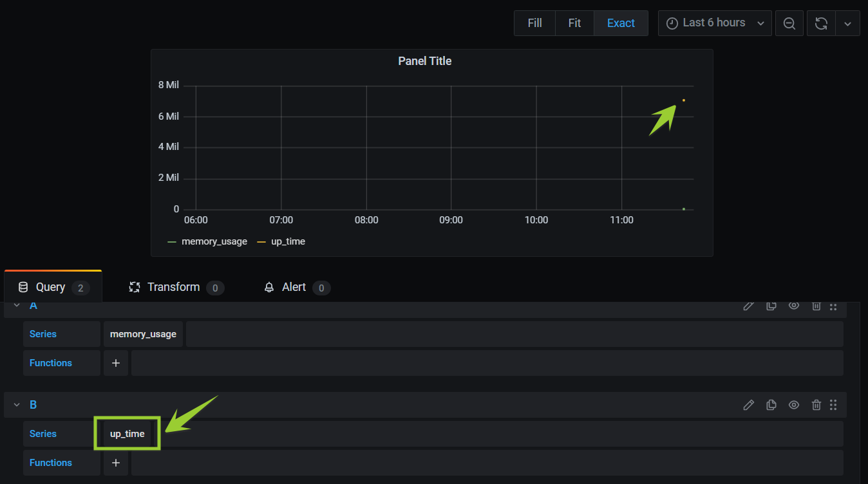Duplicate query B using the copy icon
Screen dimensions: 868x484
coord(771,405)
